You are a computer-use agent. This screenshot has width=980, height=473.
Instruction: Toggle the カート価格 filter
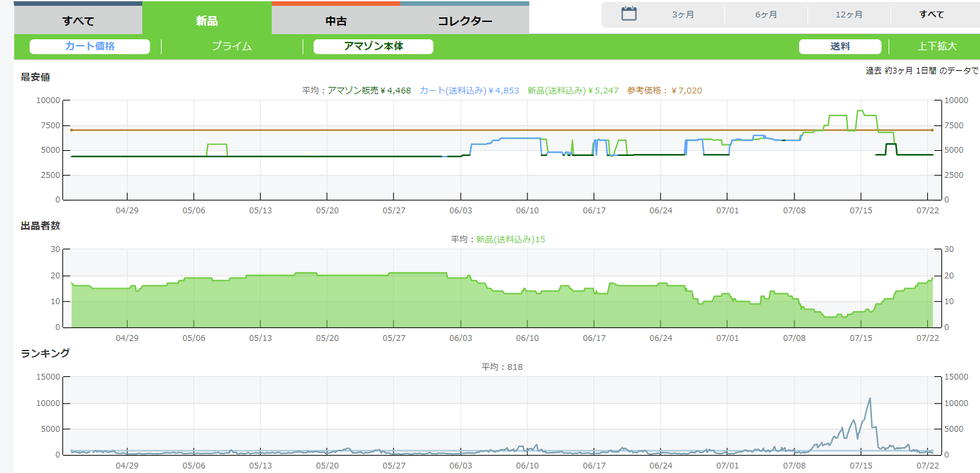tap(90, 46)
